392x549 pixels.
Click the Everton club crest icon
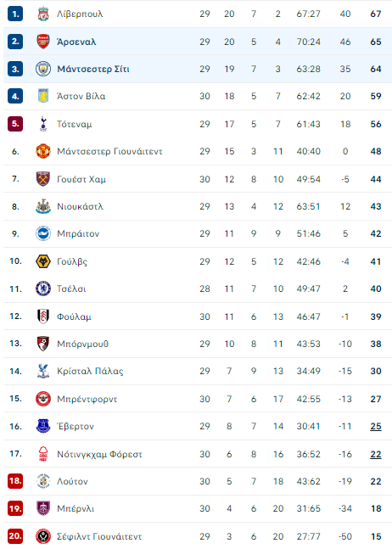[x=43, y=426]
